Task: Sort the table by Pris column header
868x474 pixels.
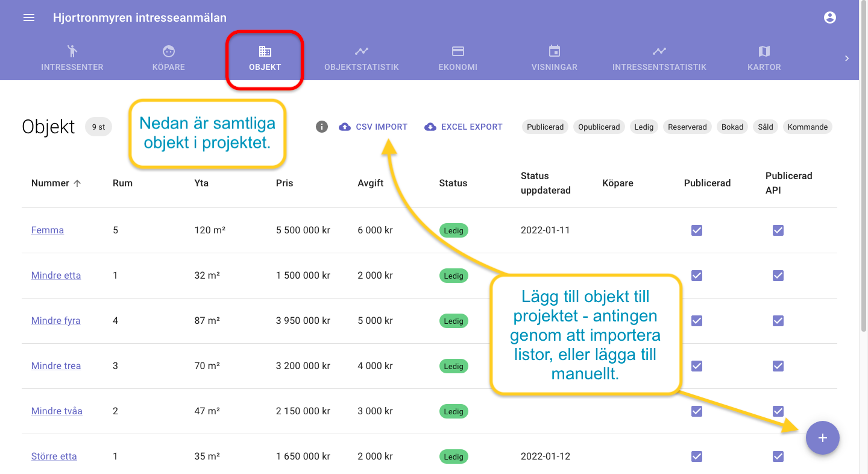Action: click(285, 183)
